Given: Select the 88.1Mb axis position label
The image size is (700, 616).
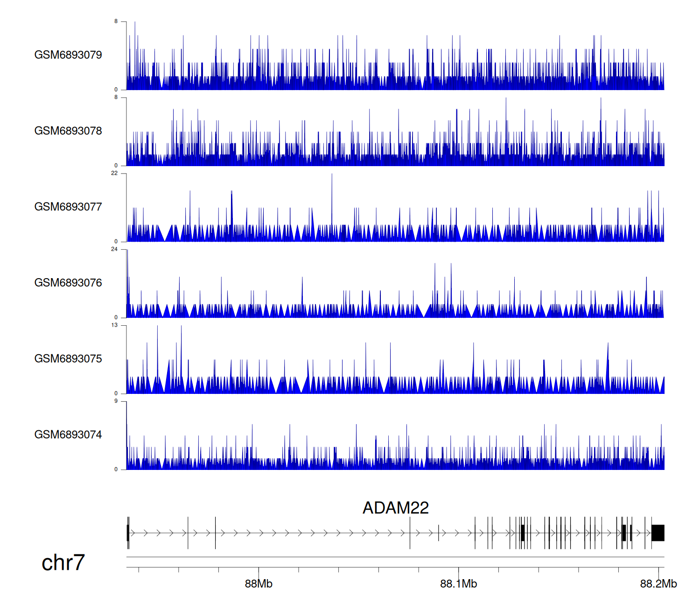Looking at the screenshot, I should [458, 584].
